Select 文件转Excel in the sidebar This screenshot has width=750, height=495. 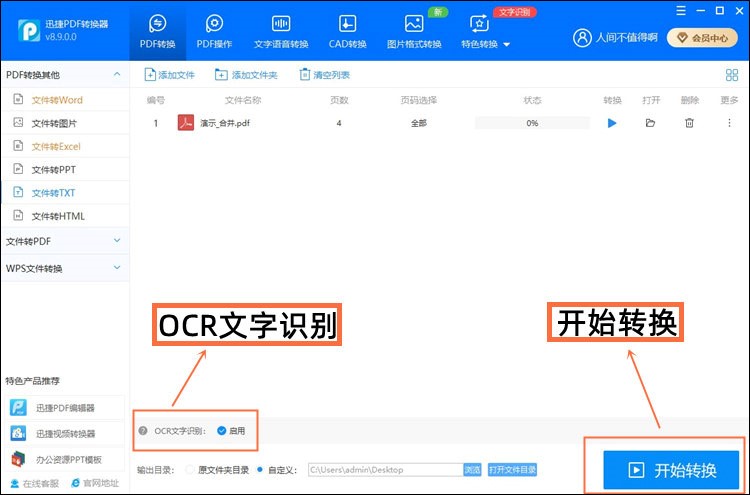pyautogui.click(x=65, y=146)
